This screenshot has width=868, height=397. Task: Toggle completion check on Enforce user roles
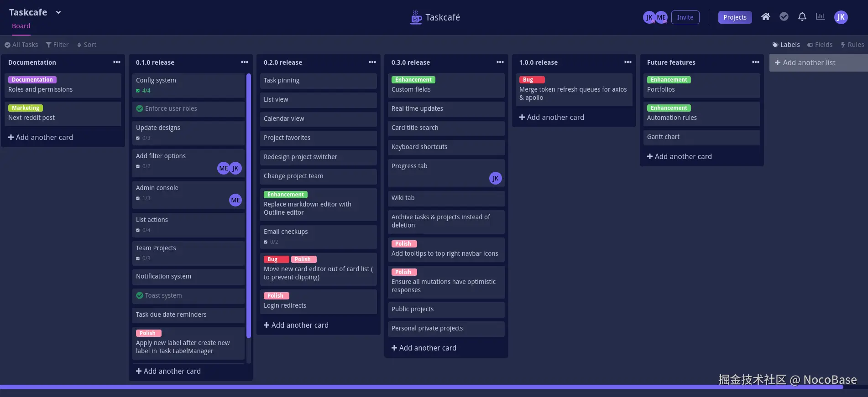(140, 108)
